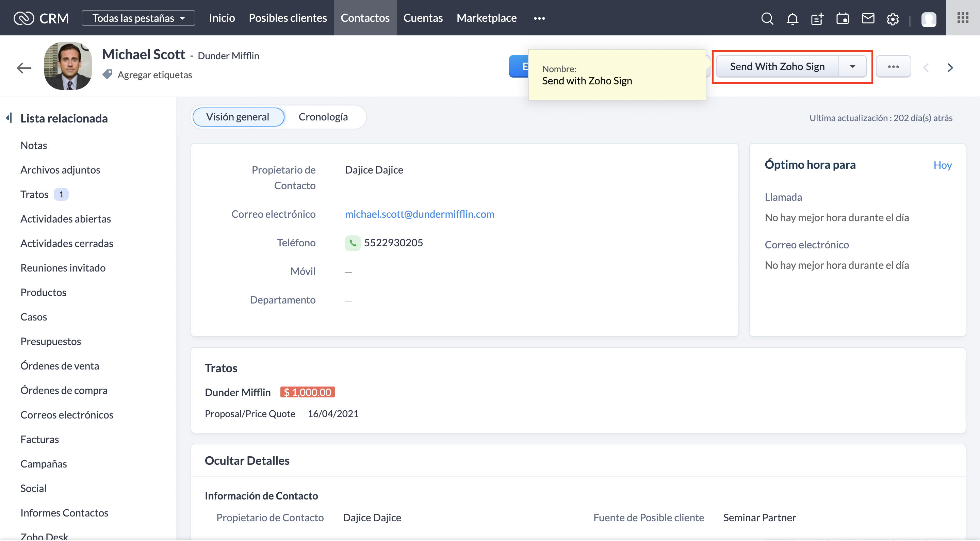Open the Posibles clientes tab
Screen dimensions: 980x541
click(288, 18)
